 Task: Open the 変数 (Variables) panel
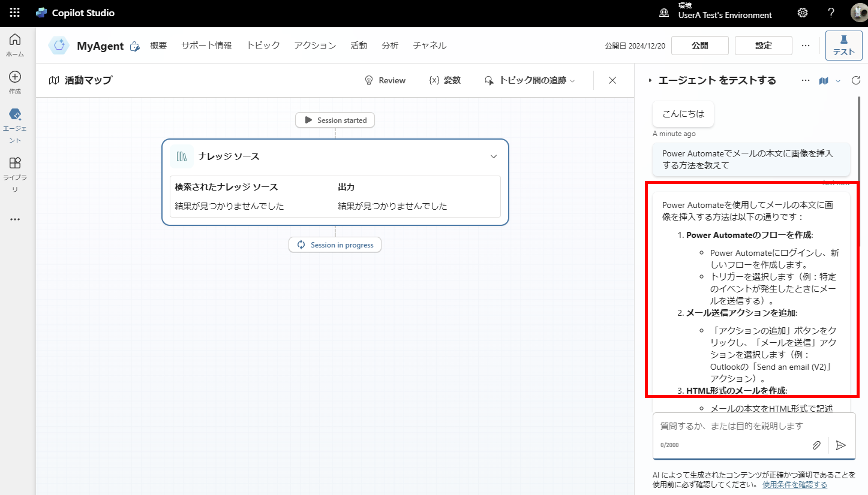coord(445,80)
